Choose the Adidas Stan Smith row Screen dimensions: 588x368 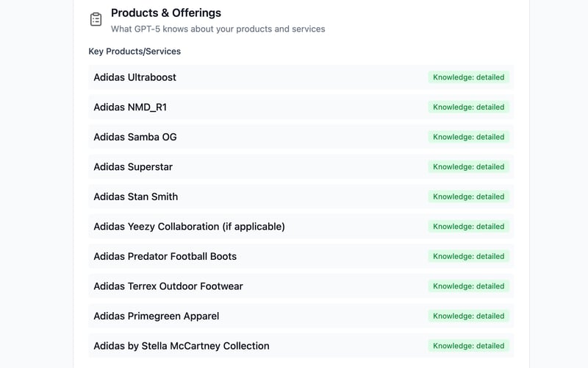point(136,197)
